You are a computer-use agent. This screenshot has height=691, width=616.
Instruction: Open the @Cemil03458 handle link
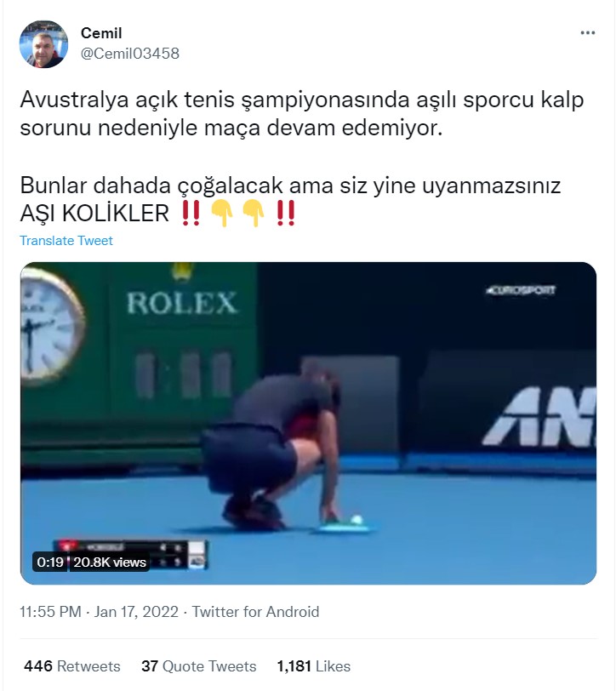(x=130, y=54)
